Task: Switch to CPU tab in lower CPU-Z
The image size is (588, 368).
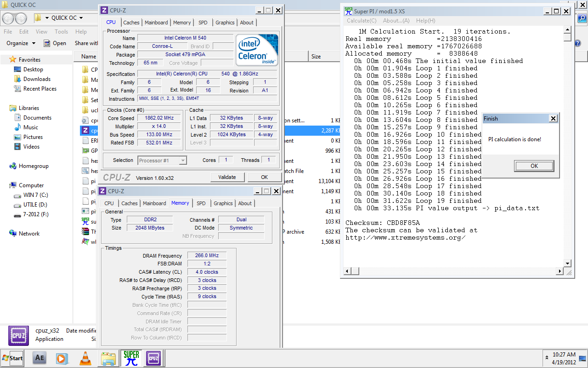Action: (109, 203)
